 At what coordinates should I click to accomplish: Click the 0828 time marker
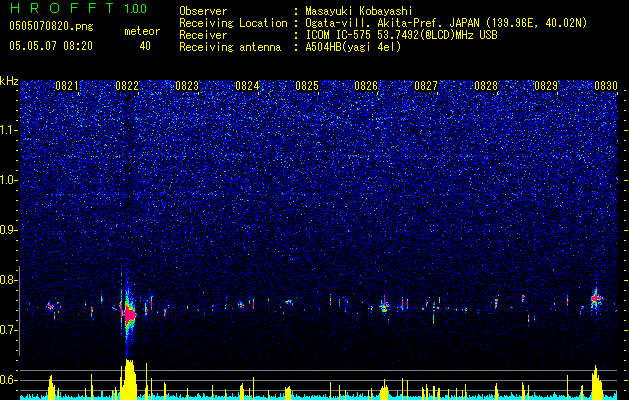point(486,86)
